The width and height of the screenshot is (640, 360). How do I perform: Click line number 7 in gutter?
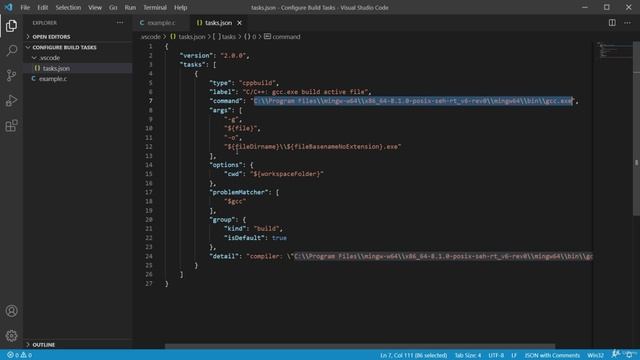pyautogui.click(x=150, y=101)
